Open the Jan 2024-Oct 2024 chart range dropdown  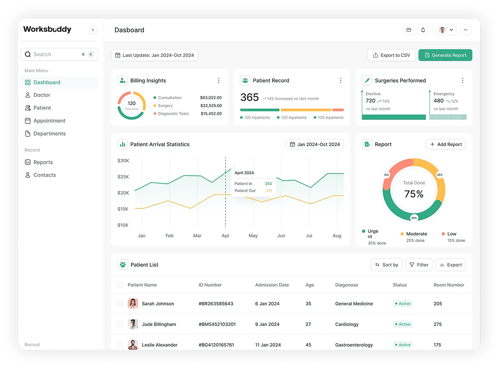tap(315, 144)
